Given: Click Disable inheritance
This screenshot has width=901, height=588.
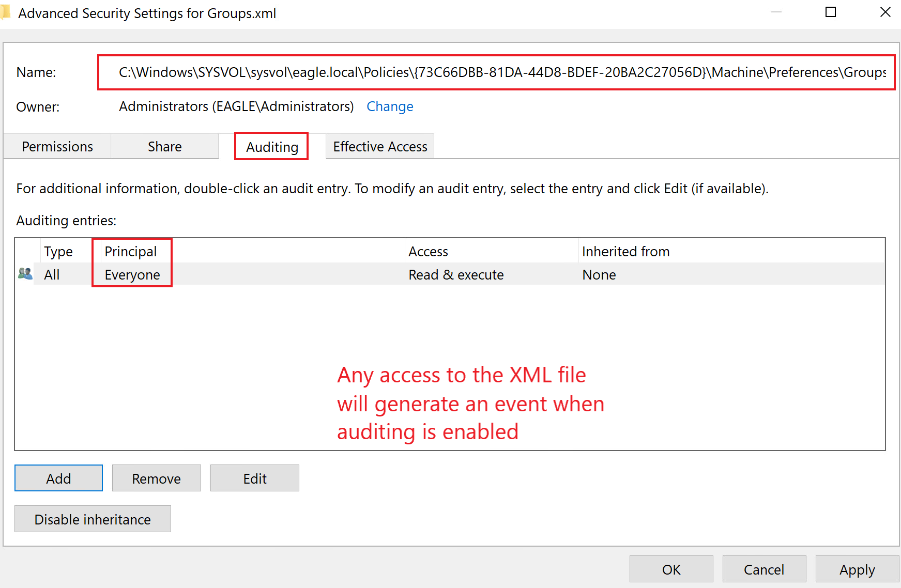Looking at the screenshot, I should coord(92,519).
